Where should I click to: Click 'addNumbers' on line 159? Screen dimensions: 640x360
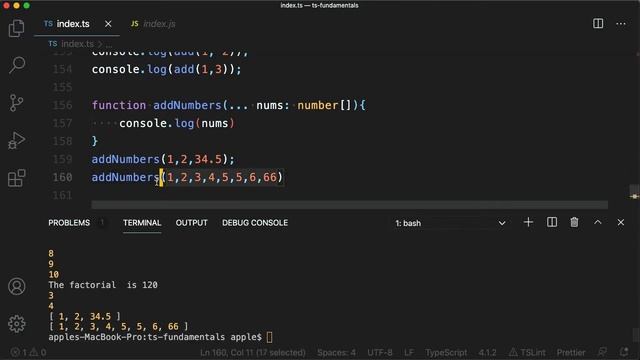coord(126,159)
